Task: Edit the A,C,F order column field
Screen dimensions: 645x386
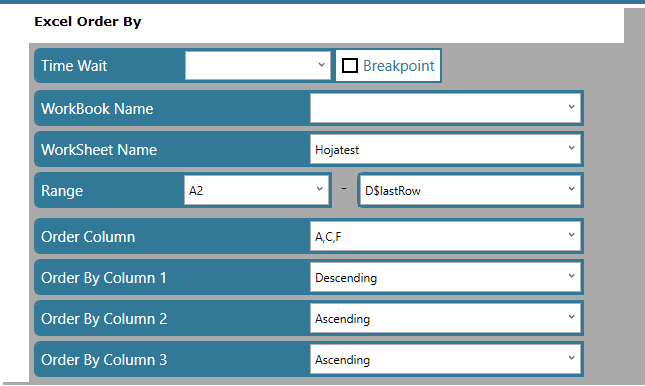Action: tap(445, 236)
